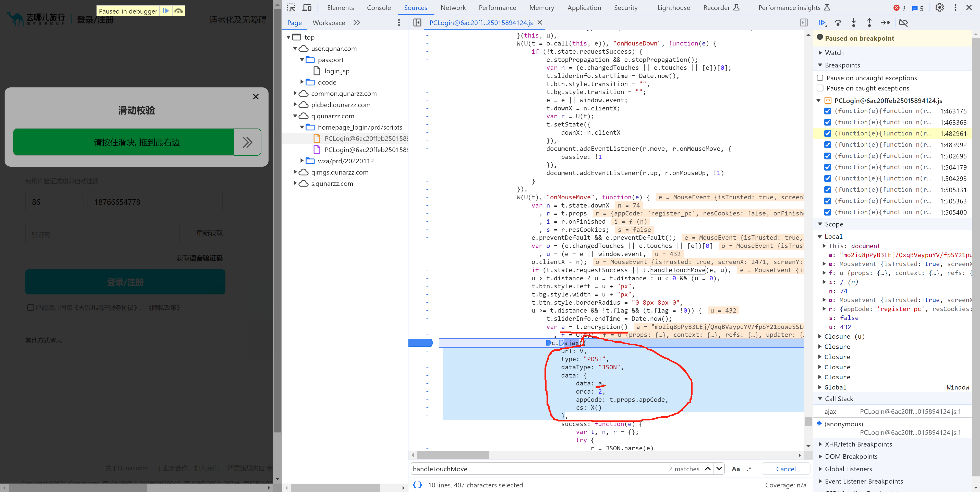
Task: Click the resume script execution icon
Action: pyautogui.click(x=823, y=22)
